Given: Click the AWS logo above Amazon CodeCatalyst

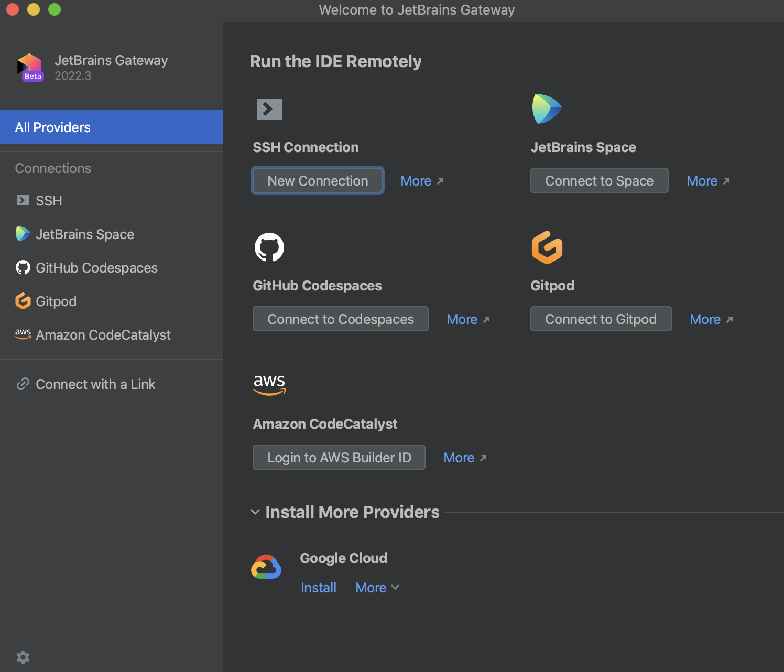Looking at the screenshot, I should 269,385.
